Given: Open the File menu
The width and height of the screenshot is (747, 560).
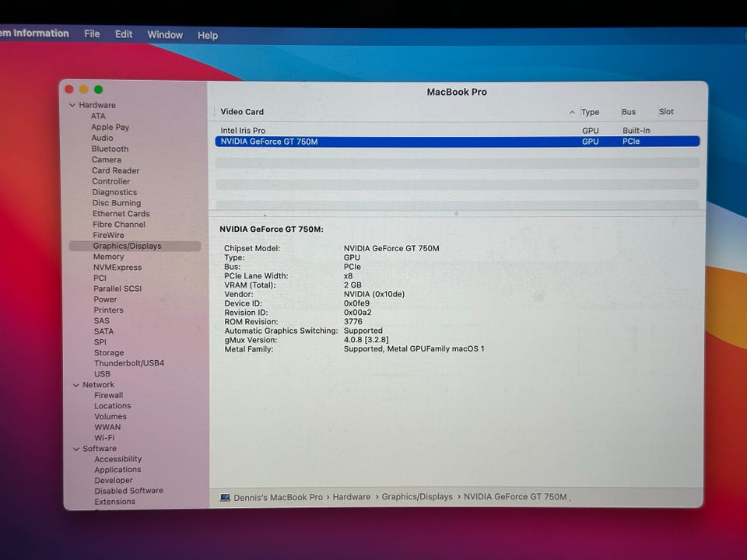Looking at the screenshot, I should [92, 33].
